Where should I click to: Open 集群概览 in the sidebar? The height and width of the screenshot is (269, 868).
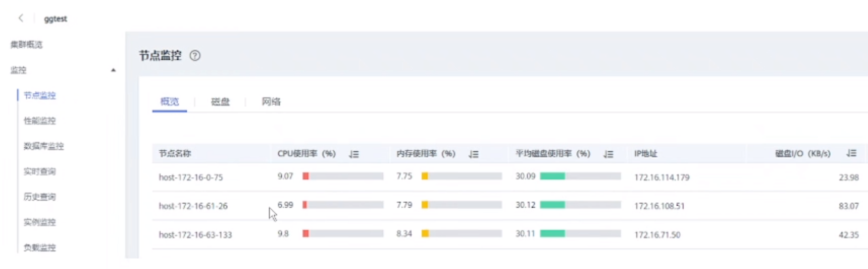27,45
